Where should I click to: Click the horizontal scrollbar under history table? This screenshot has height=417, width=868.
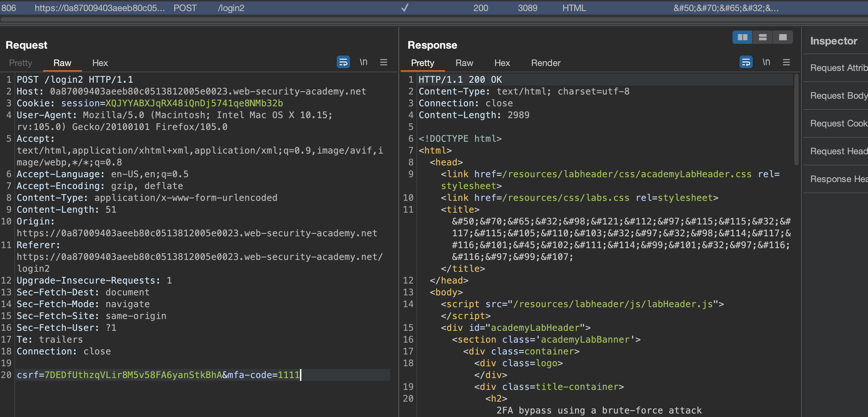[434, 20]
